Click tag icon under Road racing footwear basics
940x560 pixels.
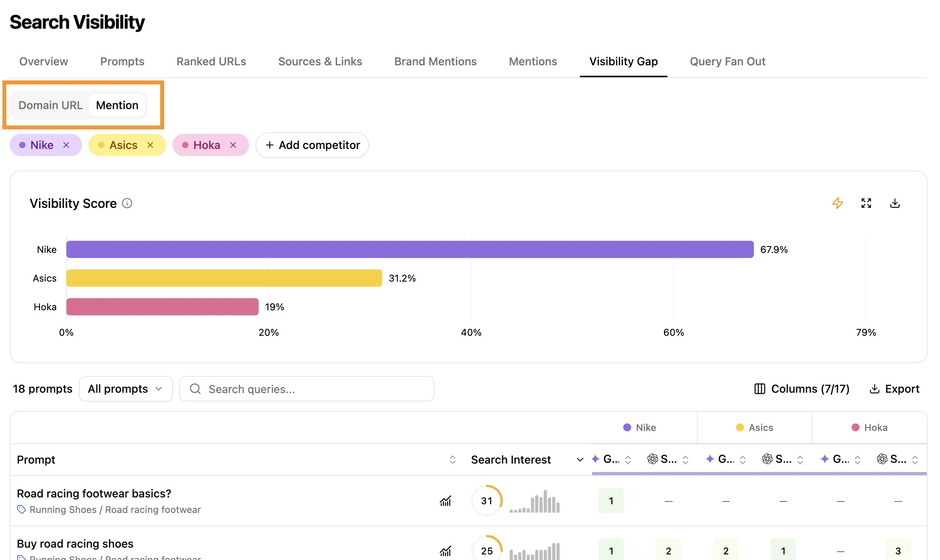click(x=22, y=509)
